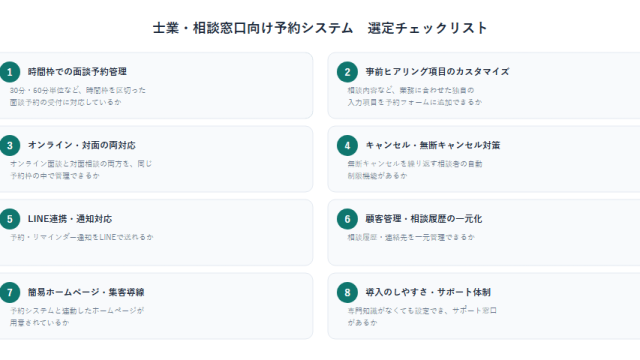Click the green number 8 badge

tap(347, 292)
